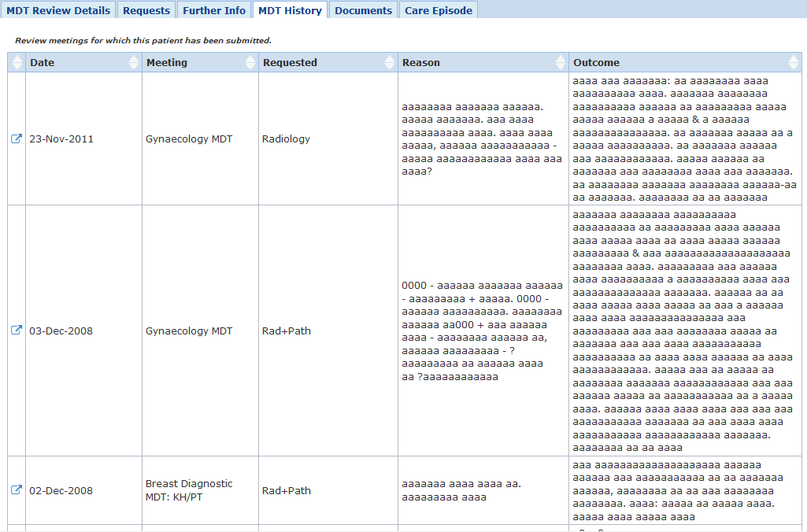Switch to Care Episode tab
The height and width of the screenshot is (532, 807).
[x=439, y=10]
